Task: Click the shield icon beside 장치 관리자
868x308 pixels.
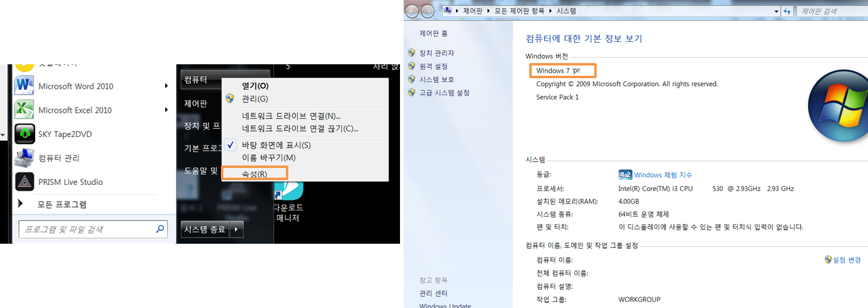Action: [412, 53]
